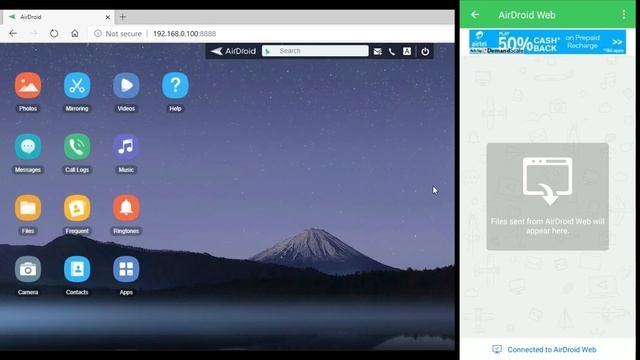The height and width of the screenshot is (360, 640).
Task: Click the Not secure site info indicator
Action: click(x=118, y=33)
